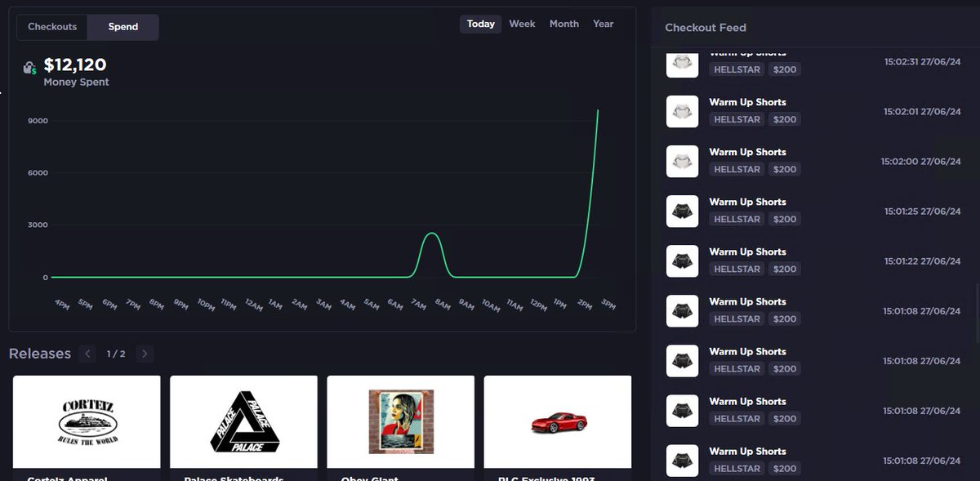Advance Releases to page 2 with right chevron

click(x=145, y=354)
